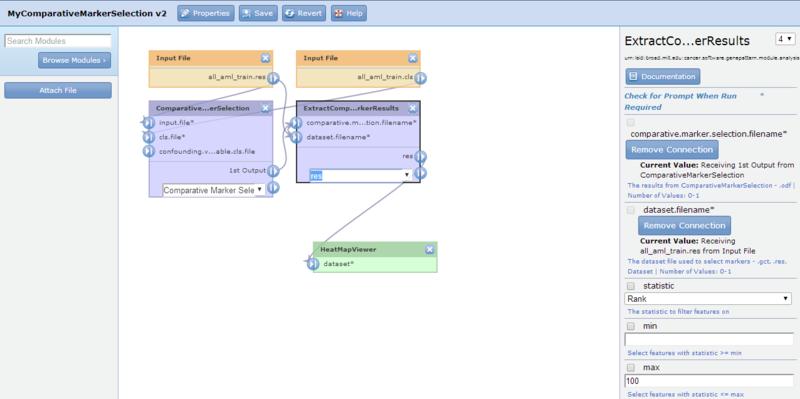Open Browse Modules

pyautogui.click(x=74, y=60)
